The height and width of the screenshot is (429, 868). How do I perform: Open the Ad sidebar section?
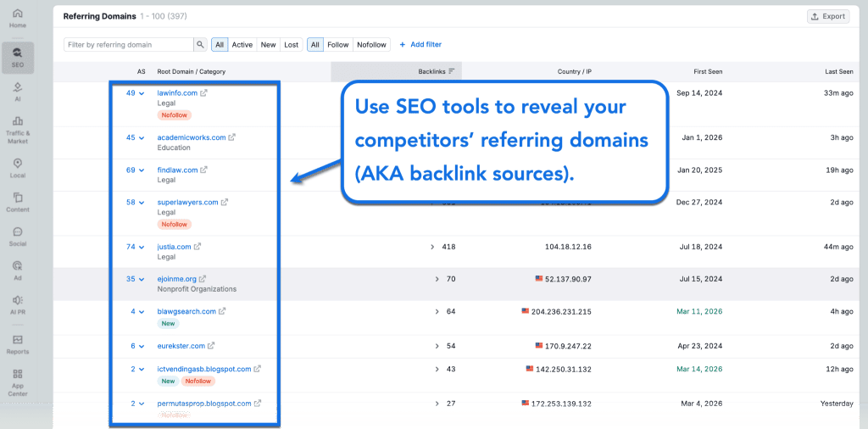(18, 270)
